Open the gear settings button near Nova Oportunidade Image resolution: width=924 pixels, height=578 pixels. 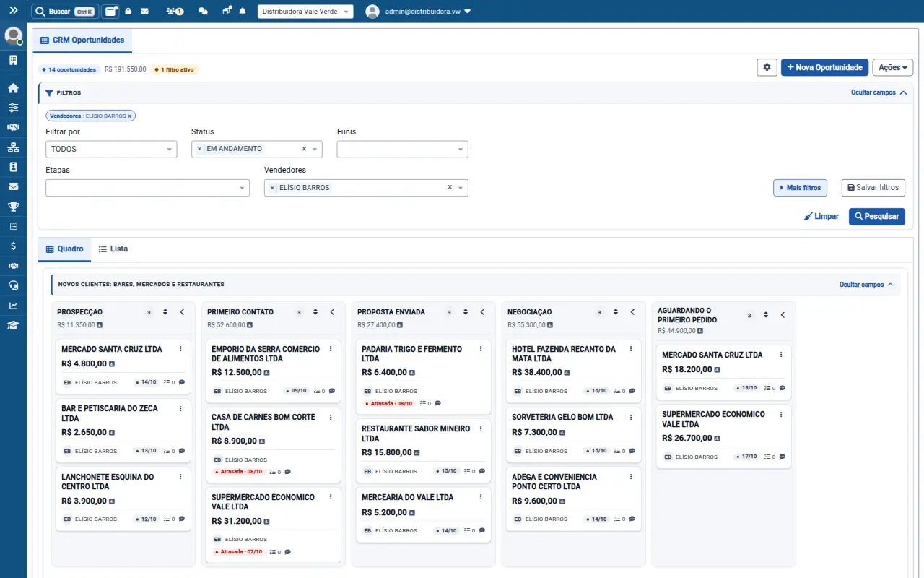(x=767, y=67)
